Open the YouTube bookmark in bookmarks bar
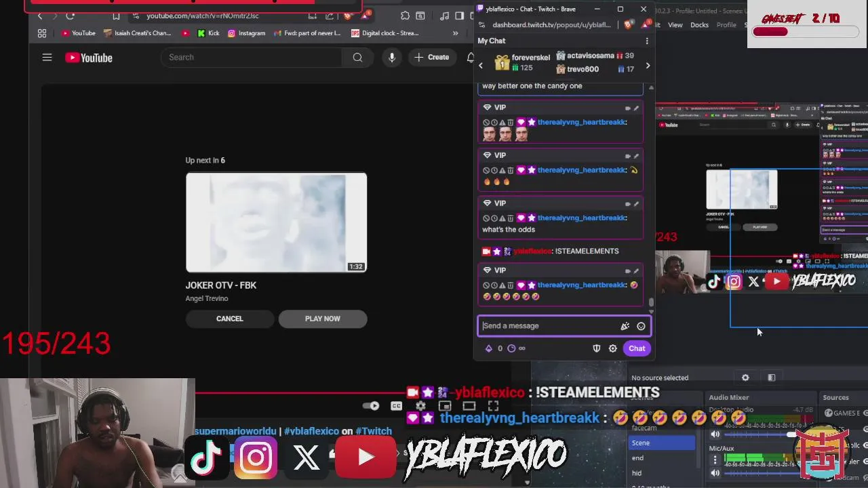 pos(78,33)
